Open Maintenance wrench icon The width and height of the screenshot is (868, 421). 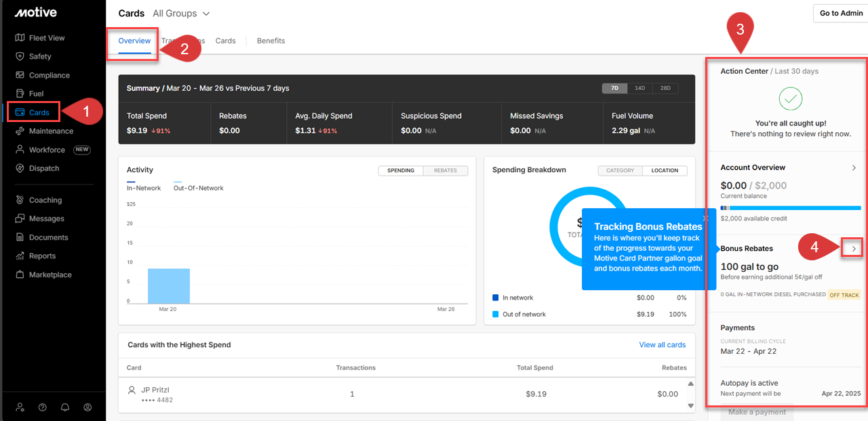click(20, 131)
